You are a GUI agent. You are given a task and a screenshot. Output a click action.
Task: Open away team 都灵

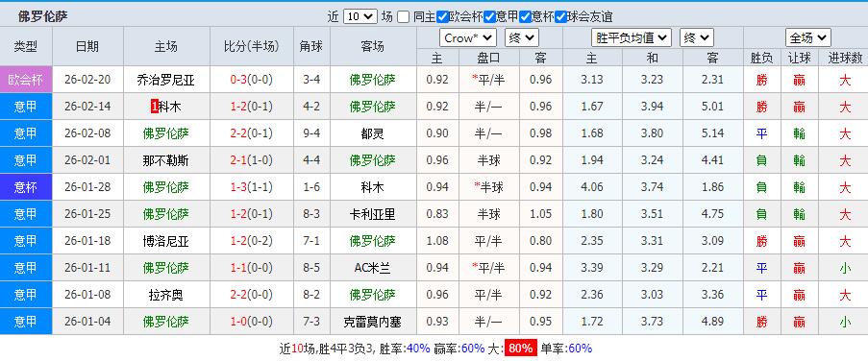click(x=373, y=133)
